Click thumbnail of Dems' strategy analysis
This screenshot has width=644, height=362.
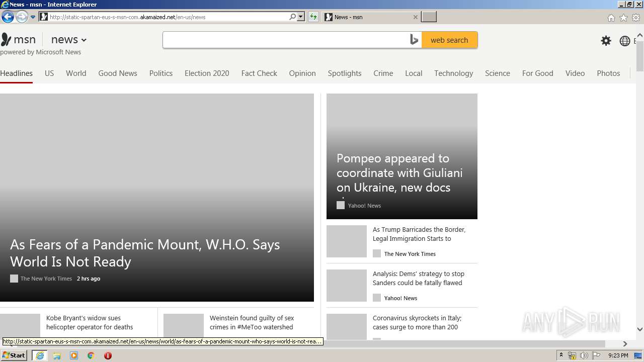pos(347,286)
